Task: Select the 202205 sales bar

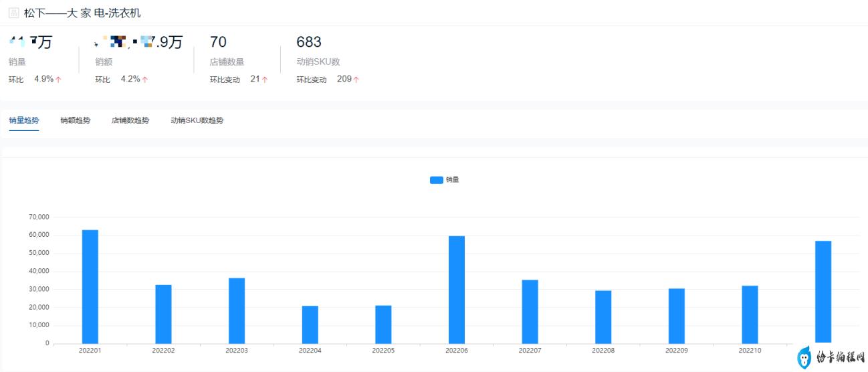Action: [x=383, y=324]
